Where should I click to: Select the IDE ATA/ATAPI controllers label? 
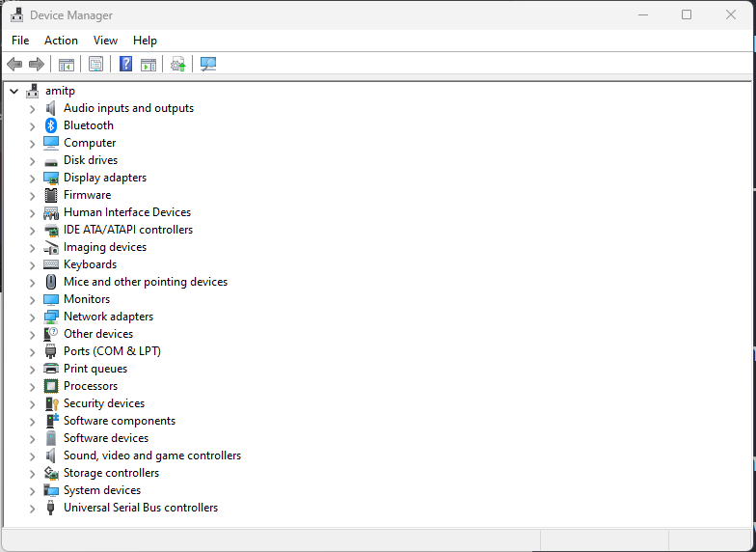[128, 230]
